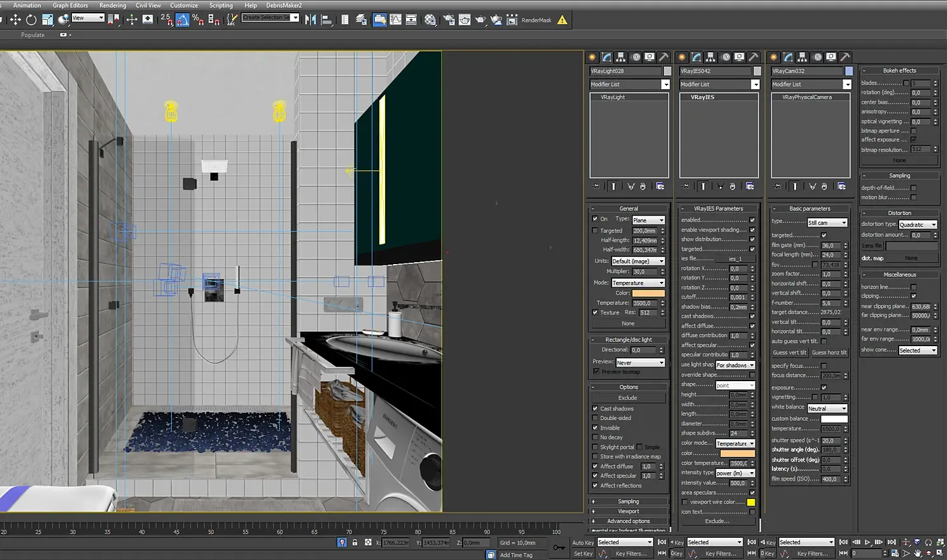Open the light Type dropdown set to Plane
Viewport: 947px width, 560px height.
[x=648, y=220]
